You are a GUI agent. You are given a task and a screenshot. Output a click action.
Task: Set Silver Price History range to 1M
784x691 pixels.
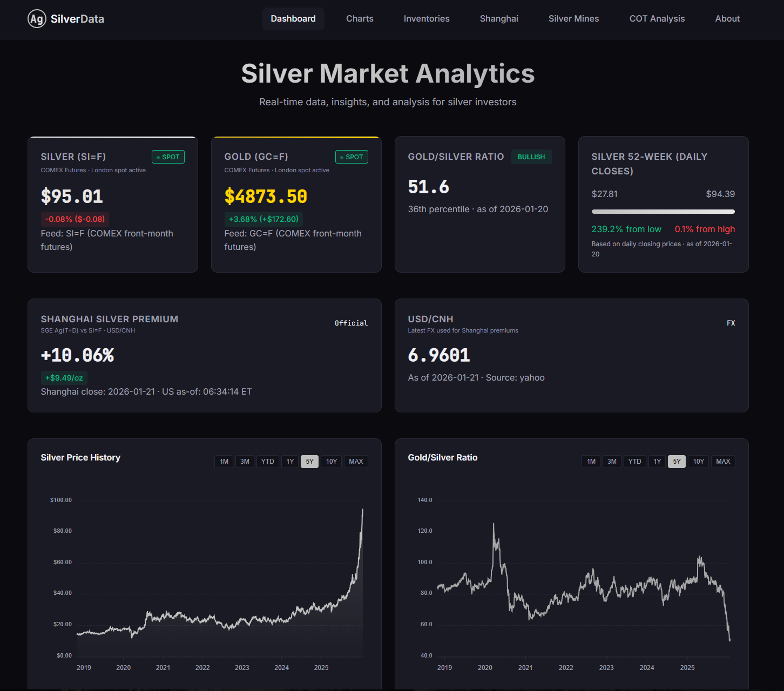click(x=224, y=462)
